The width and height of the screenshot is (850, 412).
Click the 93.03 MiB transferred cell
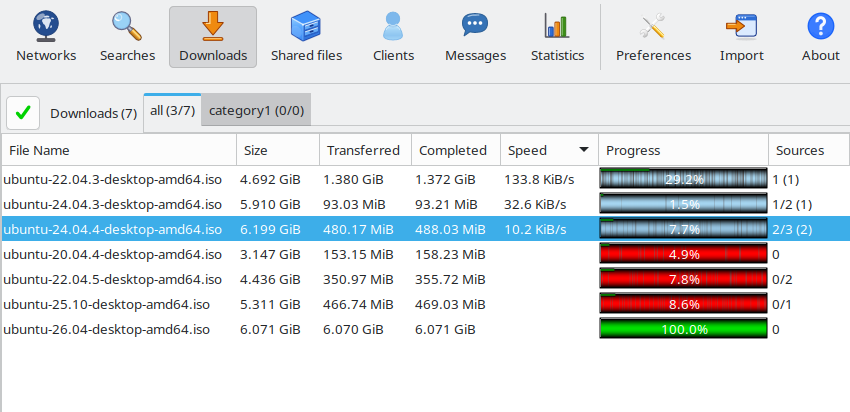(354, 204)
